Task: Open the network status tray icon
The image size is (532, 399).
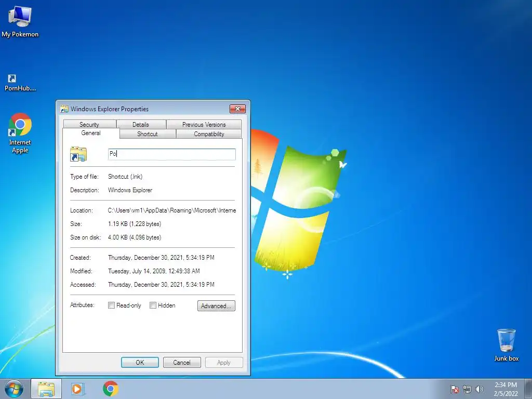Action: [x=467, y=389]
